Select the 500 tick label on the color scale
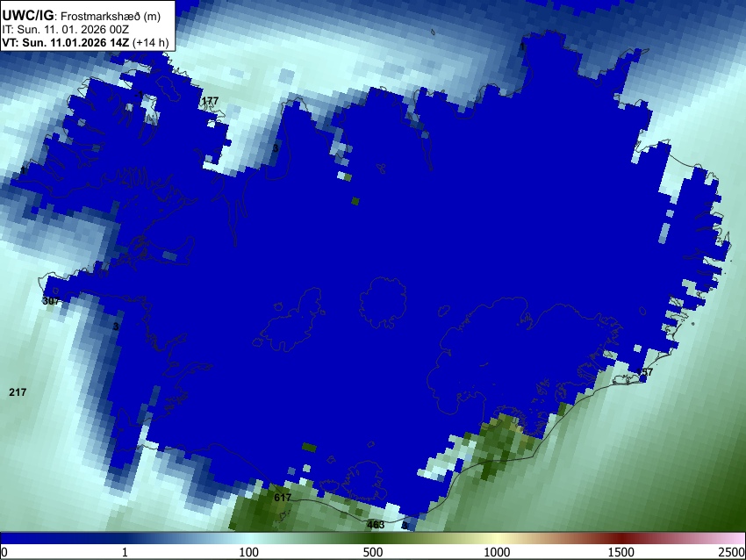Image resolution: width=746 pixels, height=560 pixels. click(373, 552)
